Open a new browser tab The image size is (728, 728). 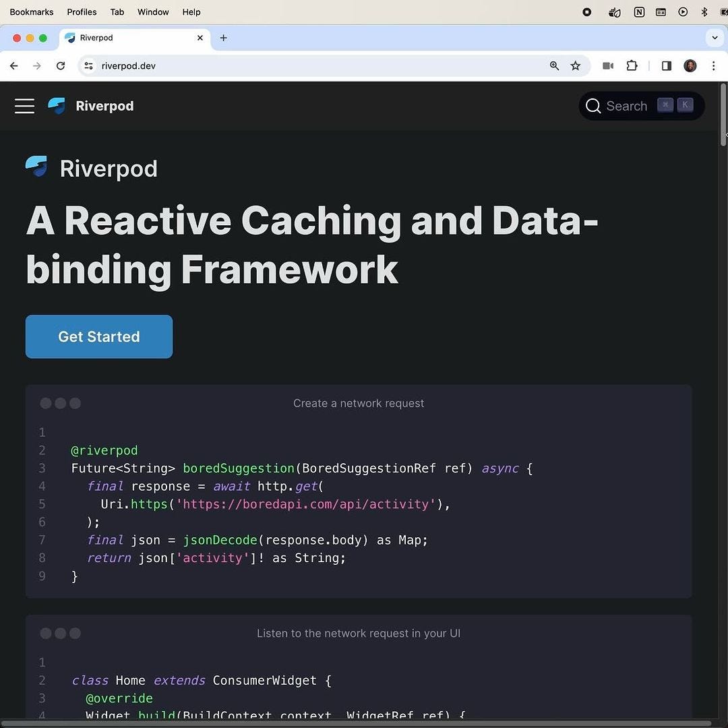coord(223,38)
